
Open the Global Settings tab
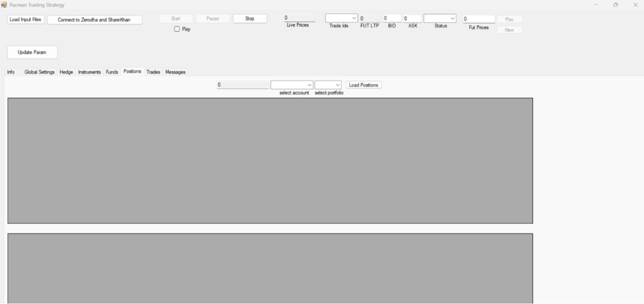pos(39,72)
